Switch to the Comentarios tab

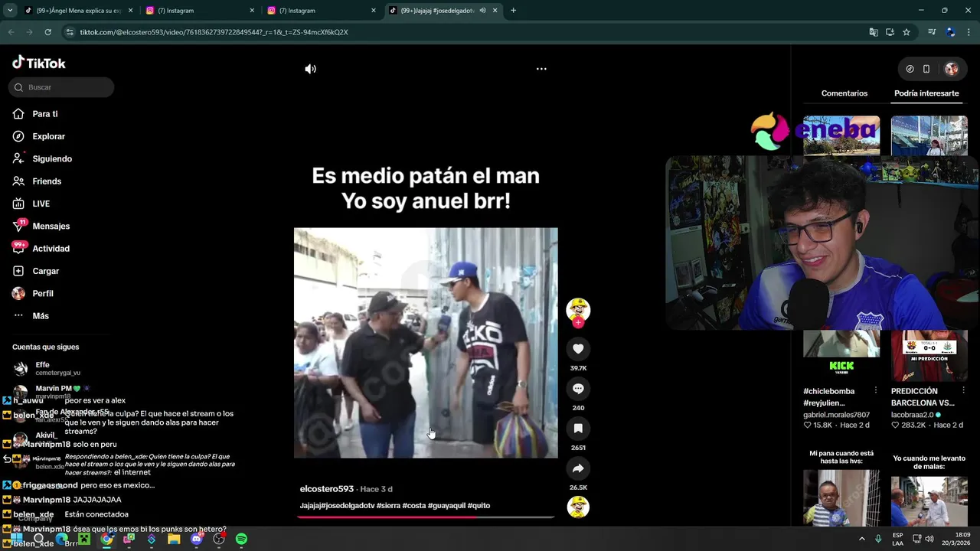point(844,93)
